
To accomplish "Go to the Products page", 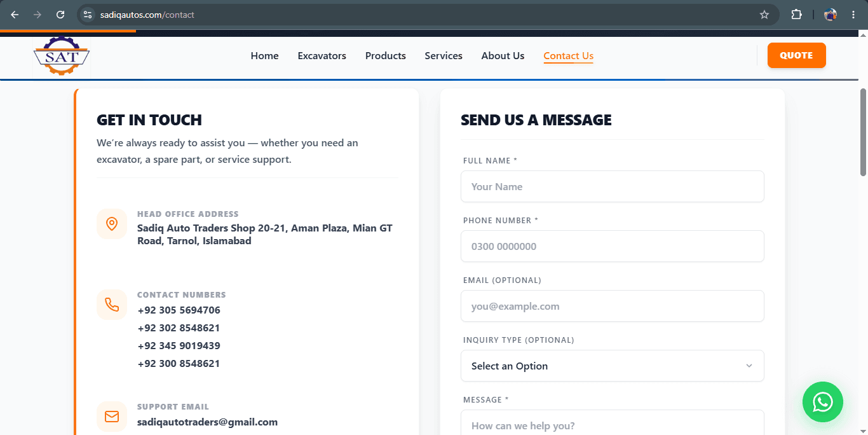I will pyautogui.click(x=386, y=56).
